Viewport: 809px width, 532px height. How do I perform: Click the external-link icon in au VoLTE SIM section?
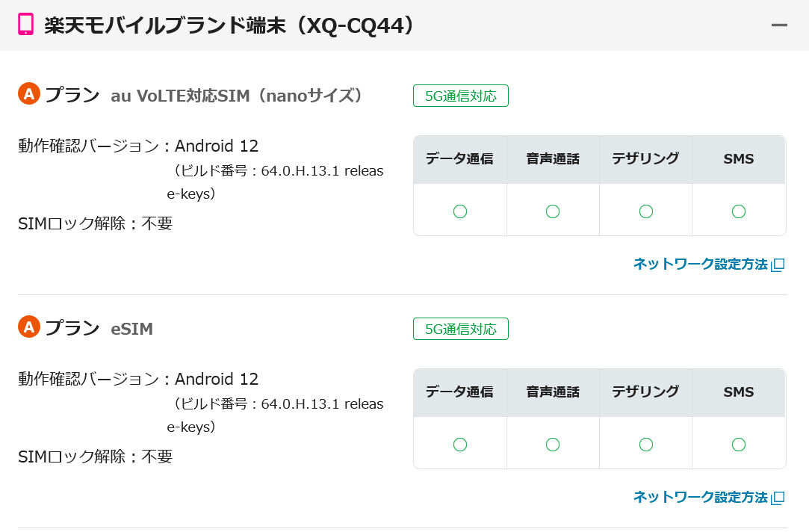click(778, 265)
